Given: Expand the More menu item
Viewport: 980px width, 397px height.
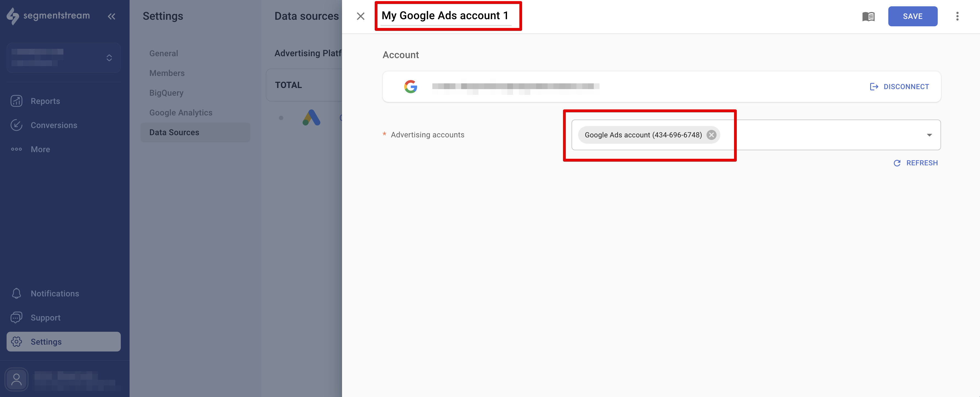Looking at the screenshot, I should coord(40,149).
